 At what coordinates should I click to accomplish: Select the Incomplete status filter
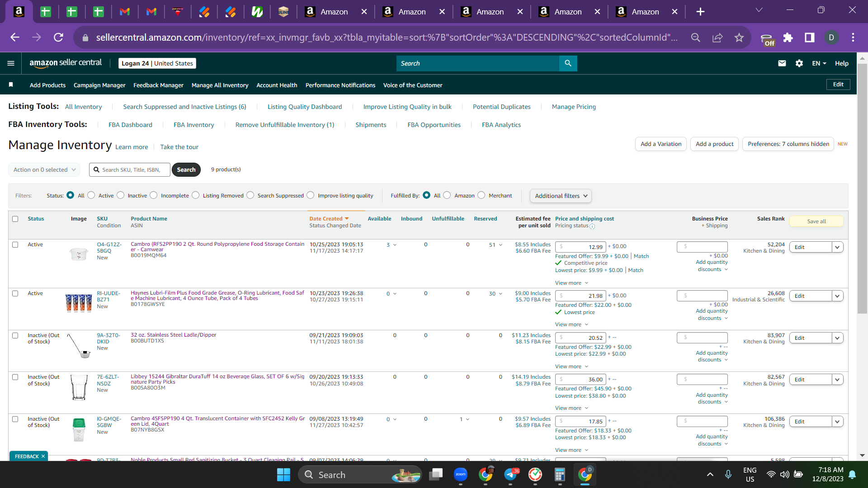(x=154, y=195)
